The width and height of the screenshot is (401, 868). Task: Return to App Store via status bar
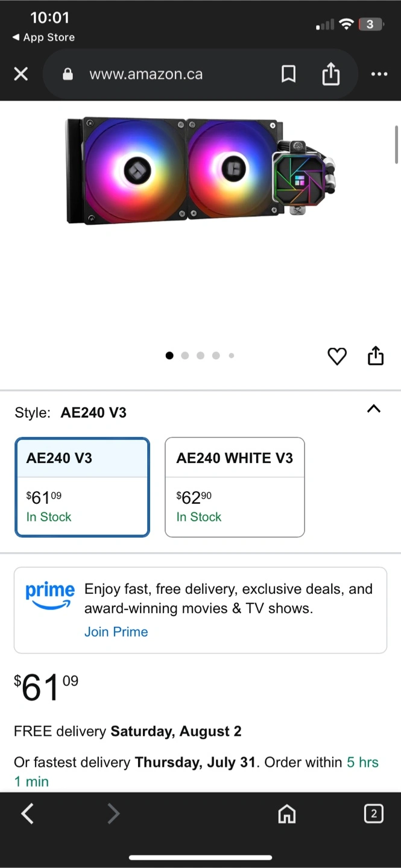click(x=43, y=37)
